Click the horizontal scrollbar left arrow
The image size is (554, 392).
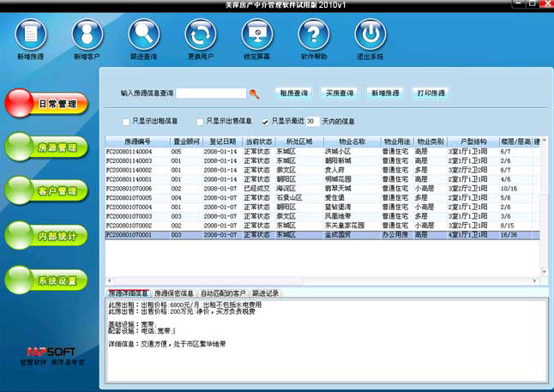tap(110, 280)
